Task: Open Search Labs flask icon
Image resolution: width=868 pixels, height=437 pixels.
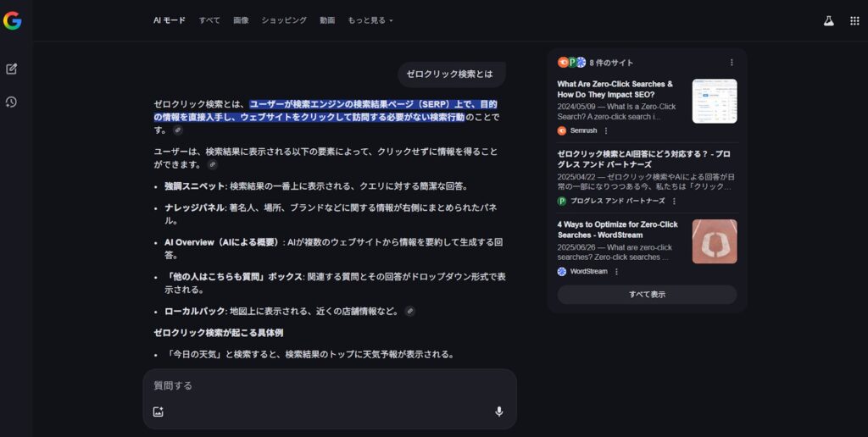Action: point(829,20)
